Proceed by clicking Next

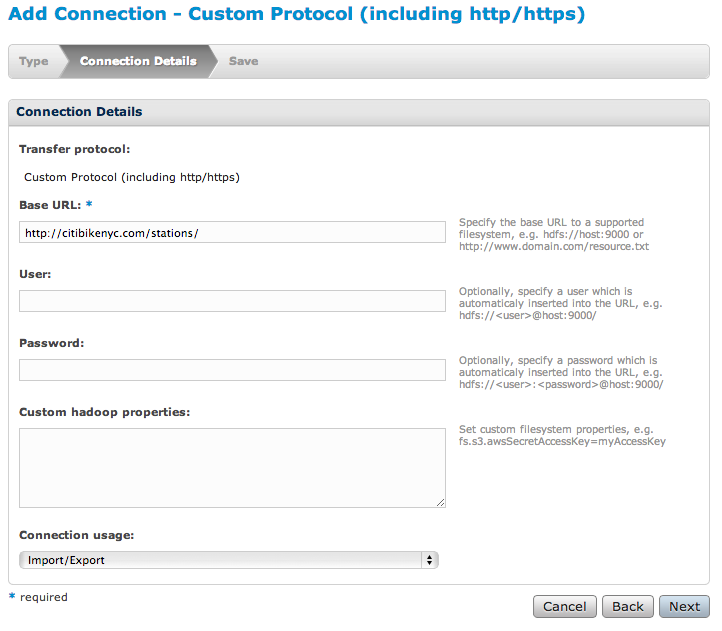[x=685, y=606]
